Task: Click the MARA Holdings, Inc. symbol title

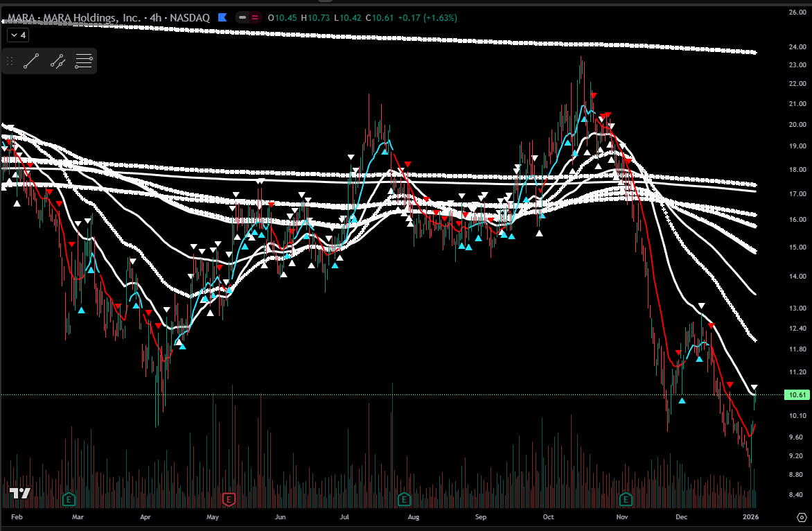Action: 73,17
